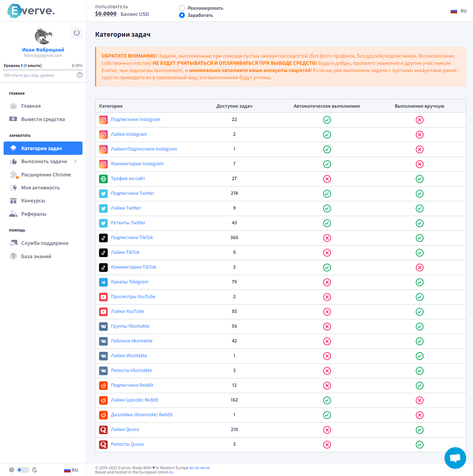Click the Telegram icon for Каналы Telegram
473x476 pixels.
pyautogui.click(x=103, y=282)
